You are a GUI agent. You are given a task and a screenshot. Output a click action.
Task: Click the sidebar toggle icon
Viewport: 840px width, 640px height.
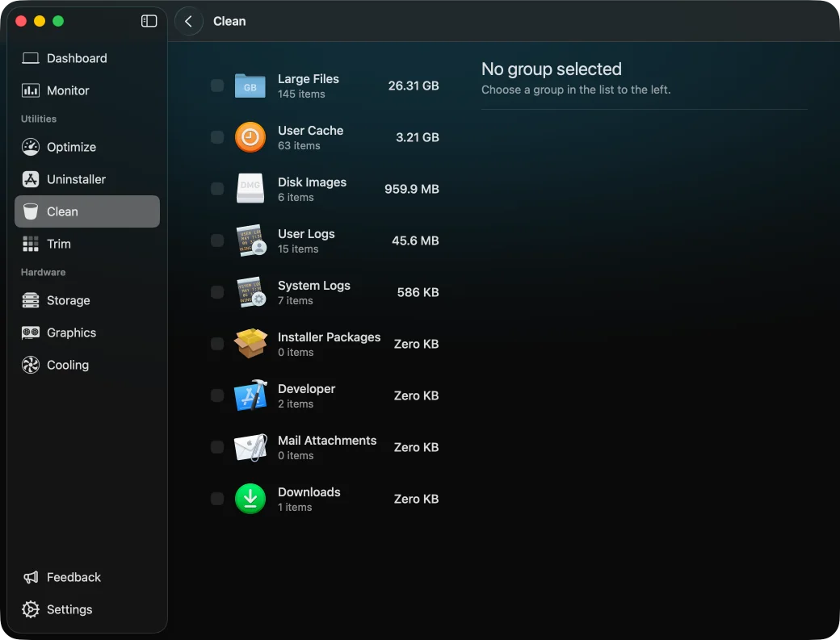149,21
